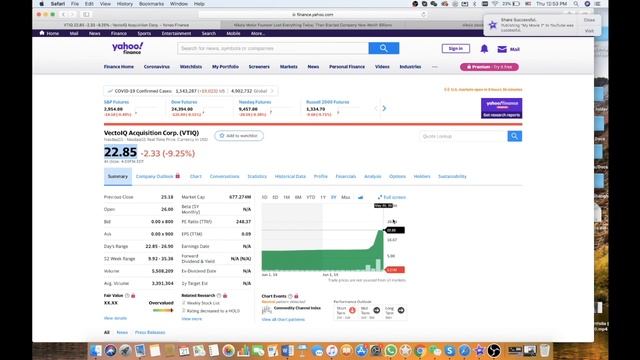Click the Mid Term arrow icon
The height and width of the screenshot is (360, 640).
[x=376, y=310]
